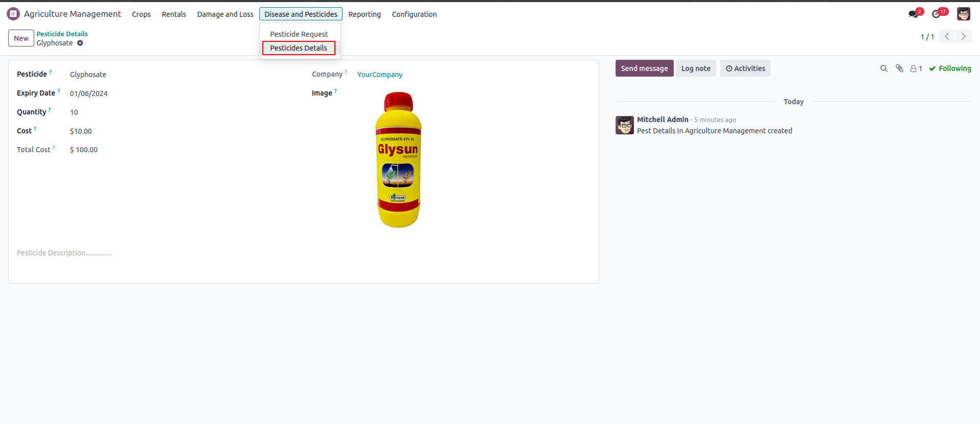Click the Log note button

click(x=696, y=68)
